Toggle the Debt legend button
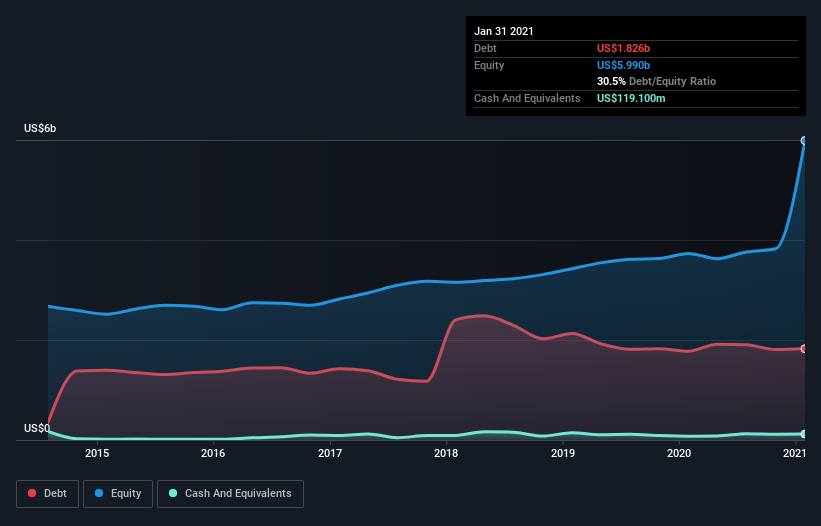 (x=48, y=494)
